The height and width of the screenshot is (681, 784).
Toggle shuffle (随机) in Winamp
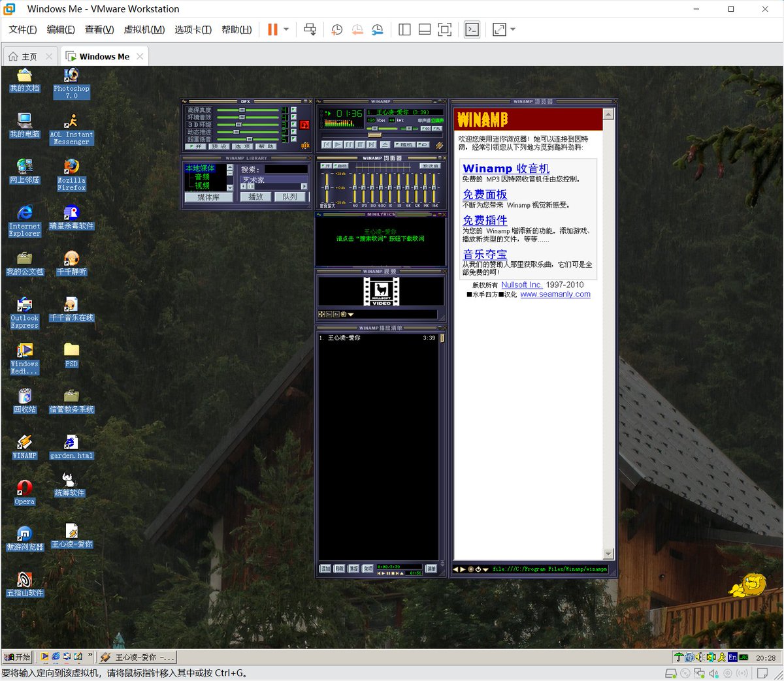[x=404, y=144]
